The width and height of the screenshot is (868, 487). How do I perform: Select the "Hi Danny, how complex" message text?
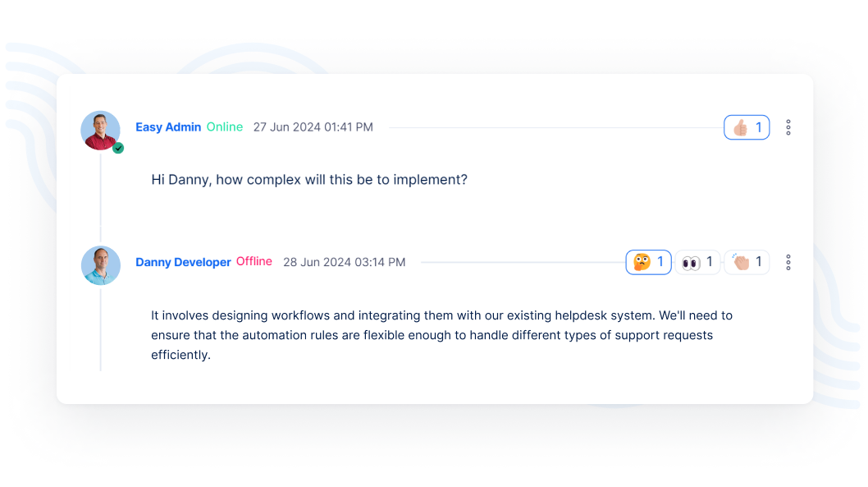(309, 179)
